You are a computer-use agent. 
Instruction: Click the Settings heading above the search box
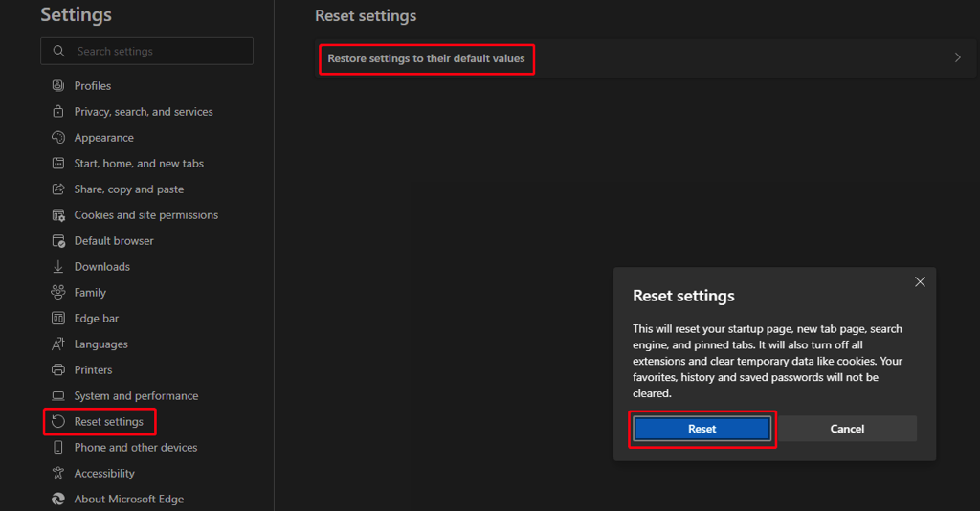tap(77, 14)
